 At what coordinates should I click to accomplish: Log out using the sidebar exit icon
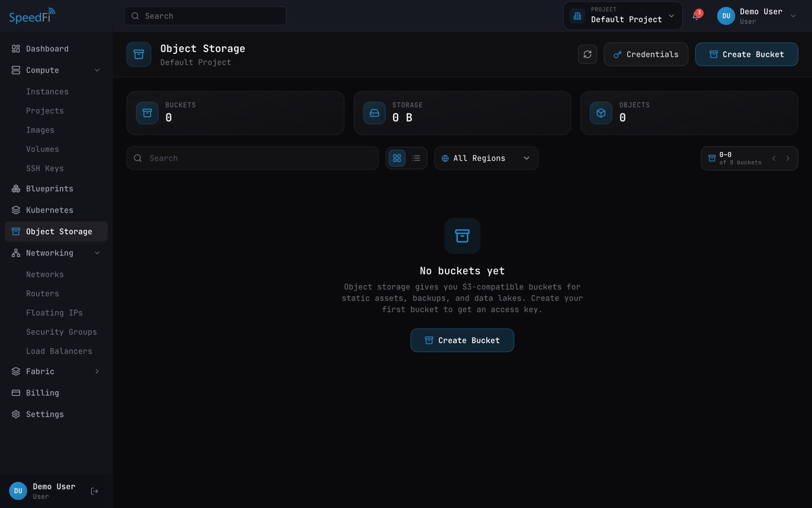point(95,491)
